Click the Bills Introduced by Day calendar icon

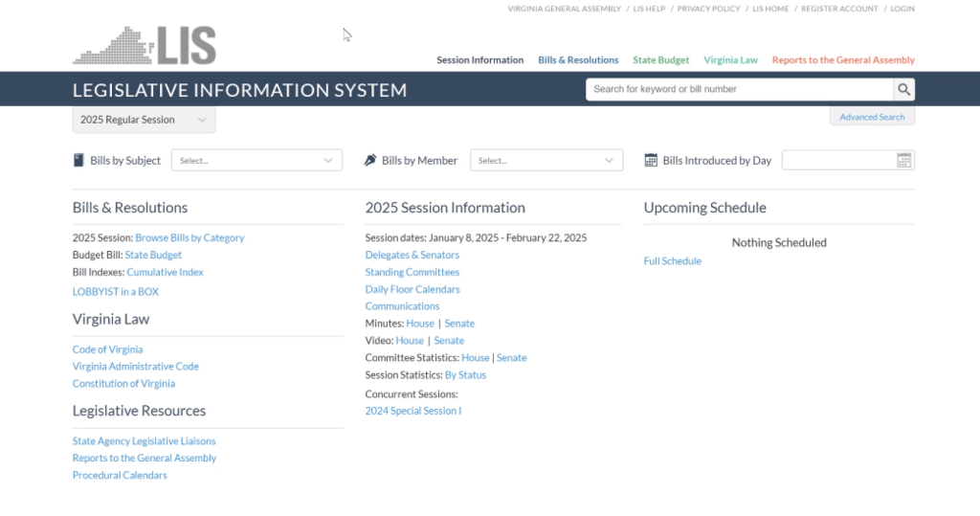651,161
